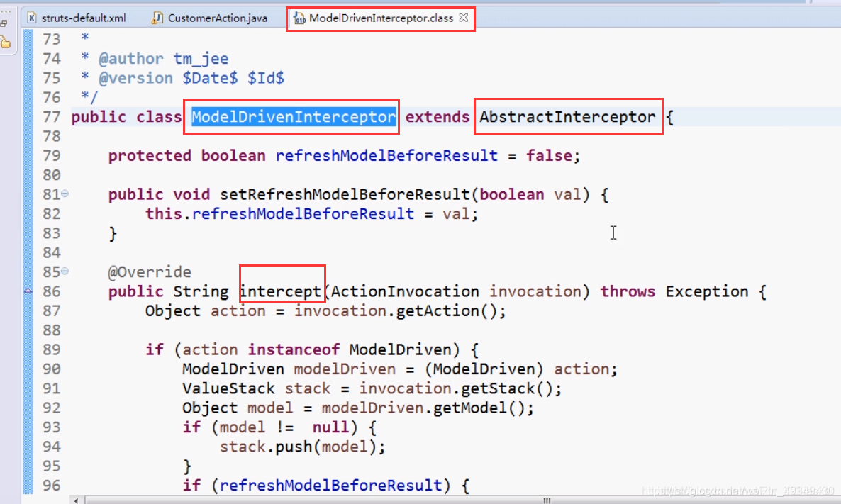Click the highlighted ModelDrivenInterceptor class name
Viewport: 841px width, 504px height.
click(294, 117)
